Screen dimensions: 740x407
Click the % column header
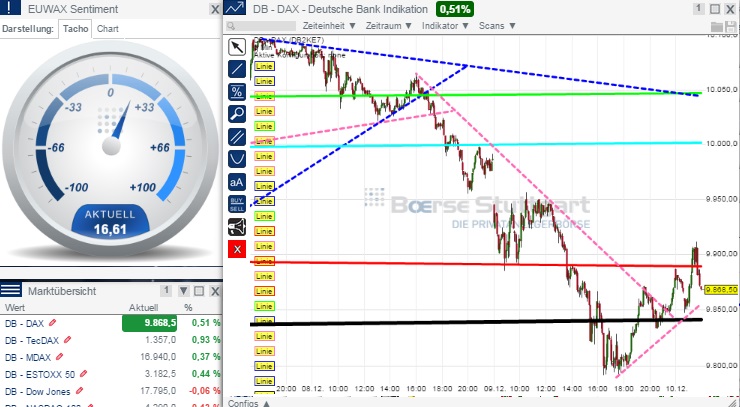click(x=188, y=308)
